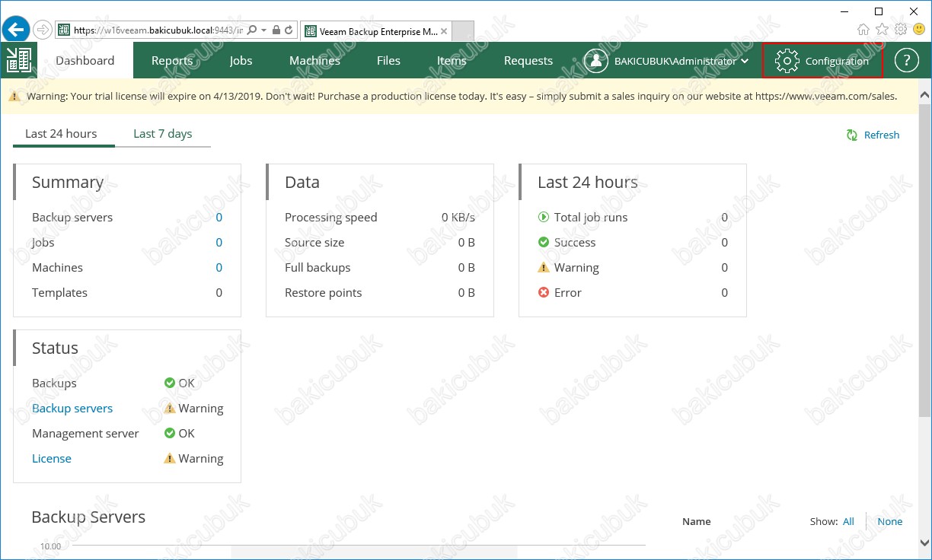
Task: Open the Reports tab
Action: (x=172, y=61)
